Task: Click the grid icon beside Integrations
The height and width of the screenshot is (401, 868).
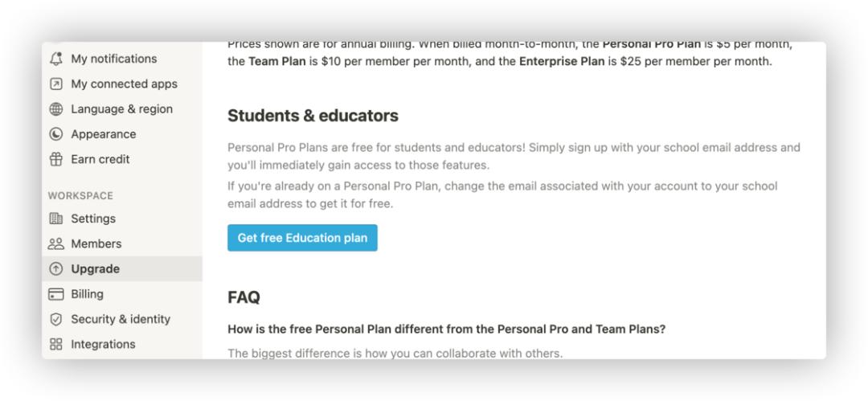Action: pyautogui.click(x=56, y=344)
